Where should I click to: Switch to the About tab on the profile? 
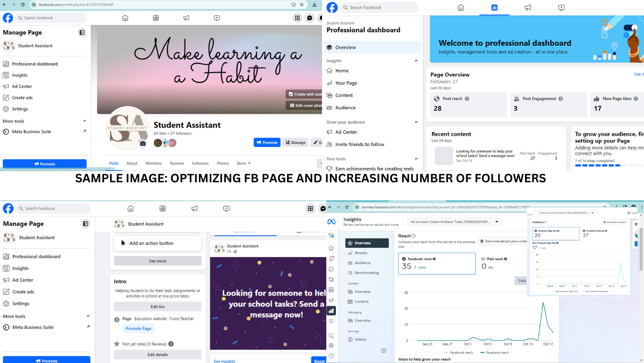(x=132, y=163)
